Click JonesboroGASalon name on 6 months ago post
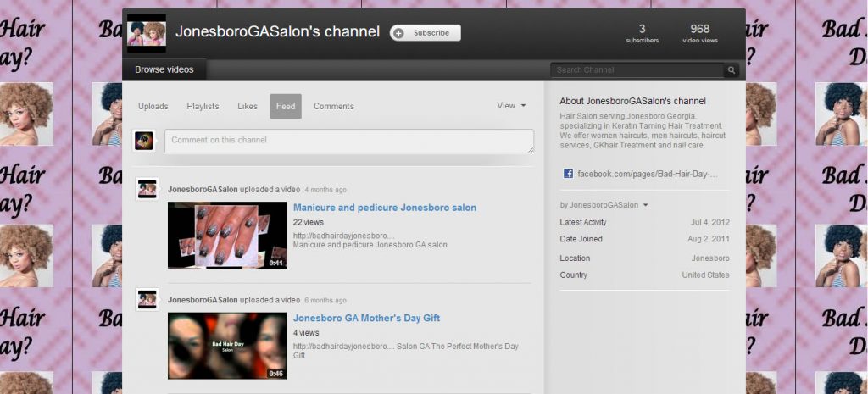The height and width of the screenshot is (394, 868). (203, 301)
